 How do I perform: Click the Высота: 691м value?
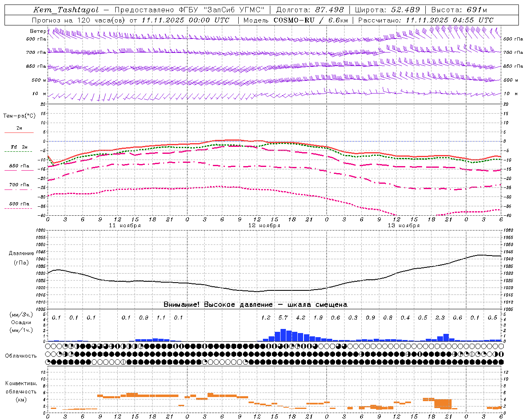coord(459,10)
